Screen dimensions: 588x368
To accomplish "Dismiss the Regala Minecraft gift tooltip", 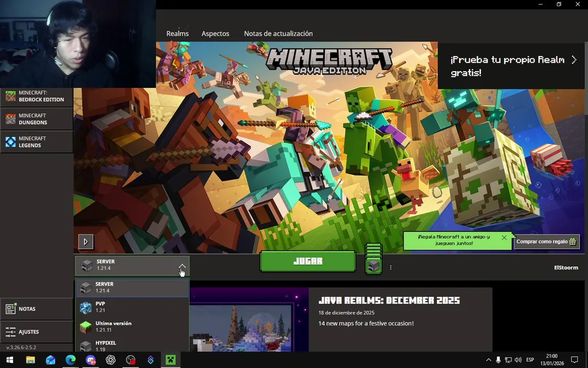I will pos(504,238).
